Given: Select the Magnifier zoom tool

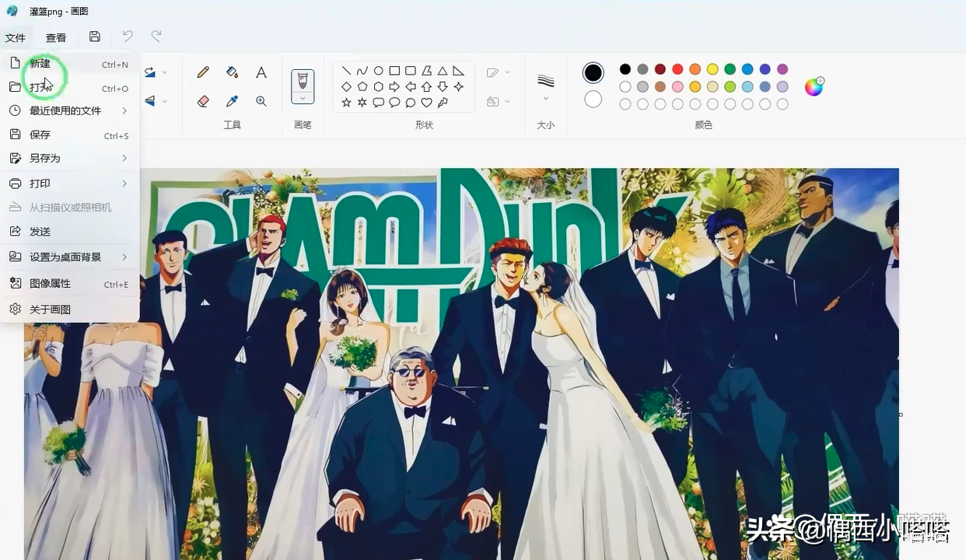Looking at the screenshot, I should coord(261,101).
